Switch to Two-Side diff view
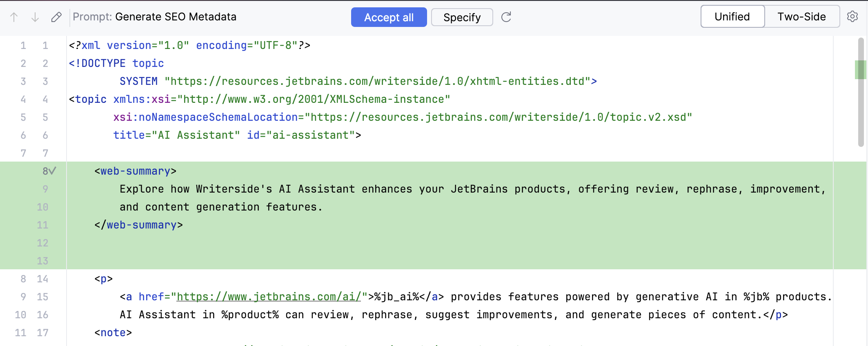The height and width of the screenshot is (346, 868). coord(801,17)
